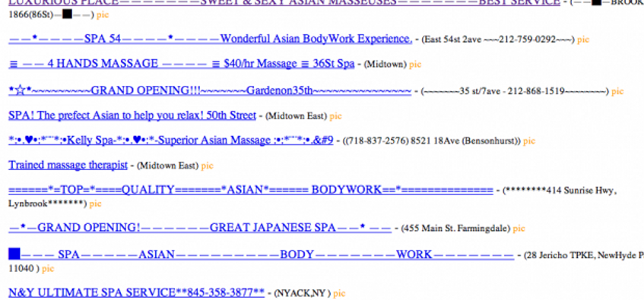Screen dimensions: 644x300
Task: Click pic tag after NYACK,NY
Action: click(339, 293)
